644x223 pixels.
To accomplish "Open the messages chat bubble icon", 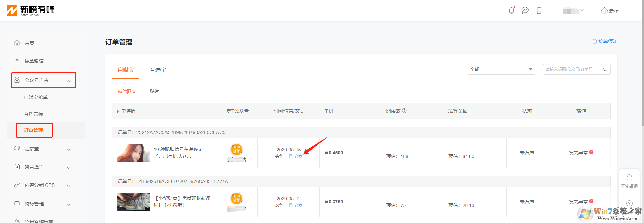I will (525, 10).
